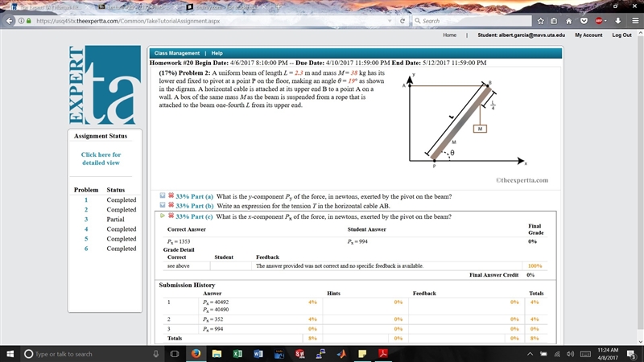Open the Firefox hamburger menu

click(x=635, y=21)
